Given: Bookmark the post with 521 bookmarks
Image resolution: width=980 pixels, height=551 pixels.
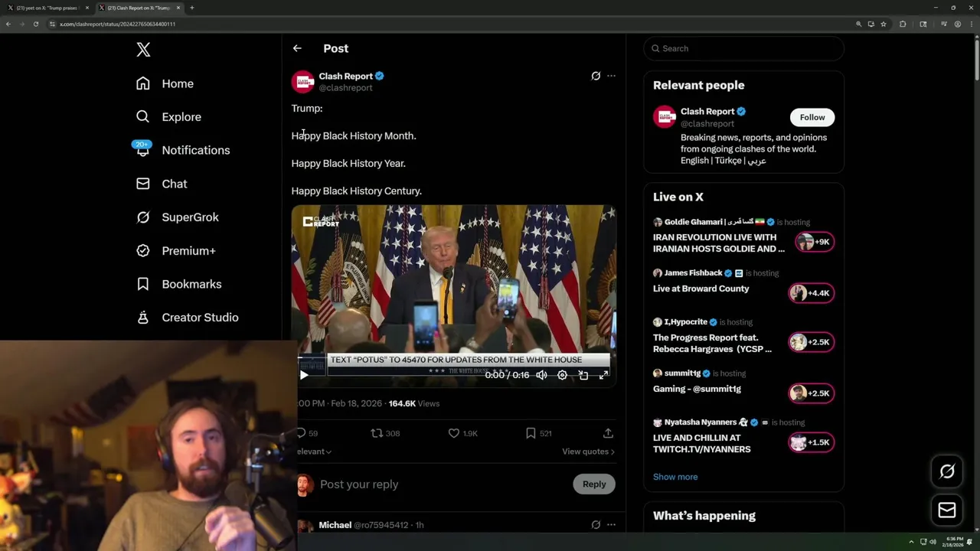Looking at the screenshot, I should (x=531, y=433).
